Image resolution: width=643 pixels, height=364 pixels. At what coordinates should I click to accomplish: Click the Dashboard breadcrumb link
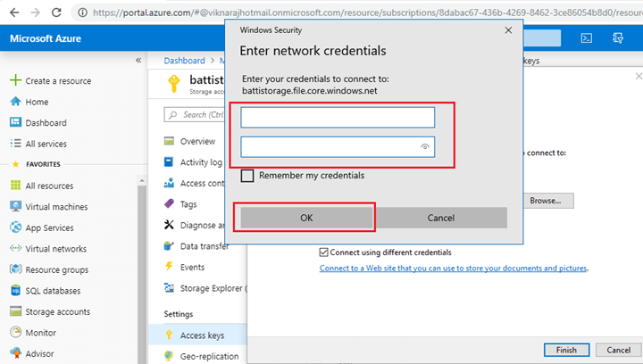pos(185,61)
